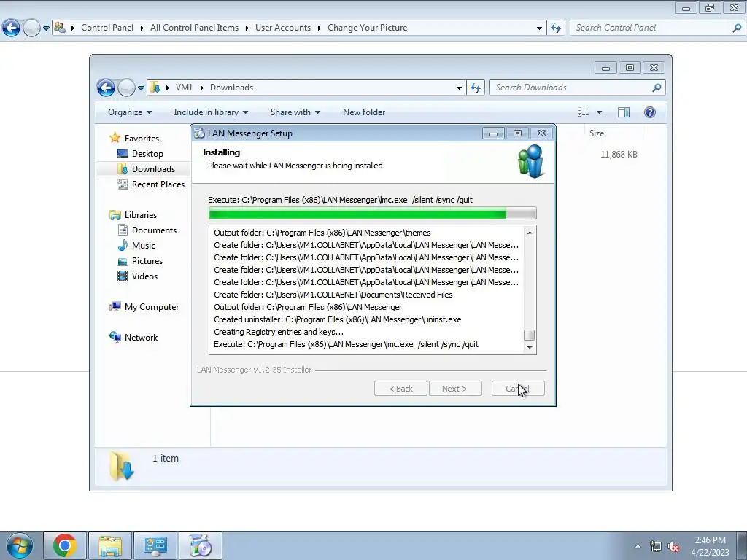Select Favorites in navigation pane

[x=142, y=139]
